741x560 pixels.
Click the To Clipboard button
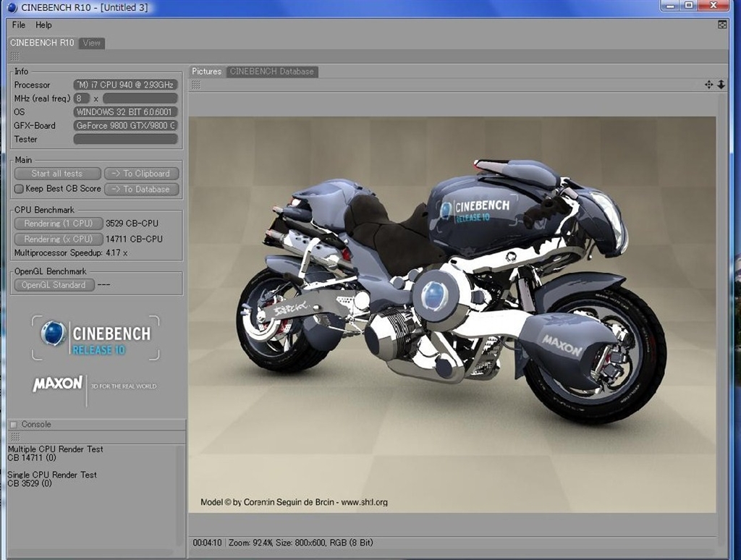141,174
